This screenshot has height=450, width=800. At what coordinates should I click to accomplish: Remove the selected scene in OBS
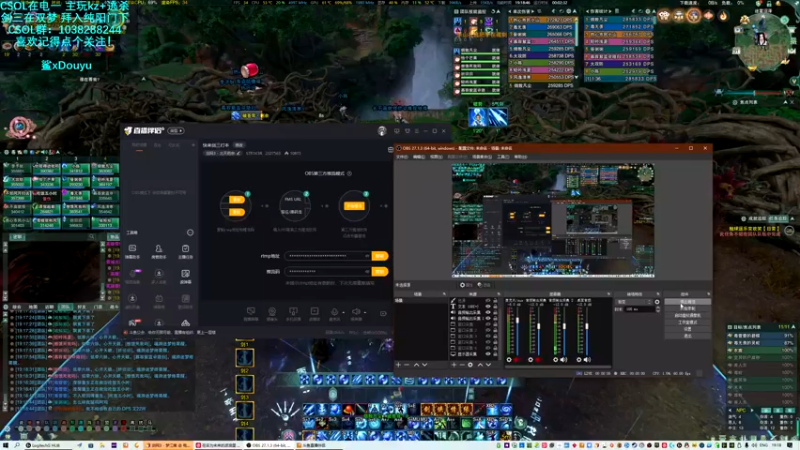pos(407,365)
